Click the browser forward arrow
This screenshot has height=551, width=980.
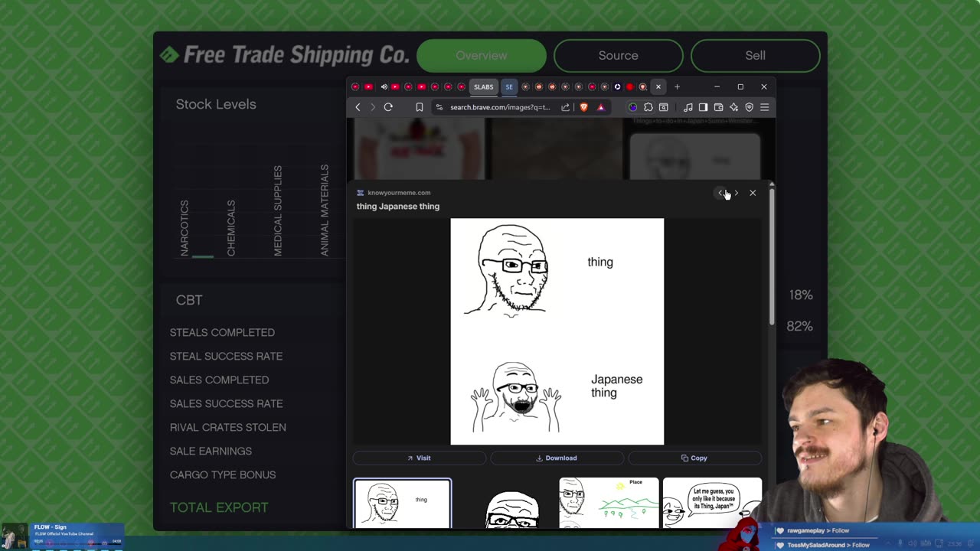click(x=373, y=107)
